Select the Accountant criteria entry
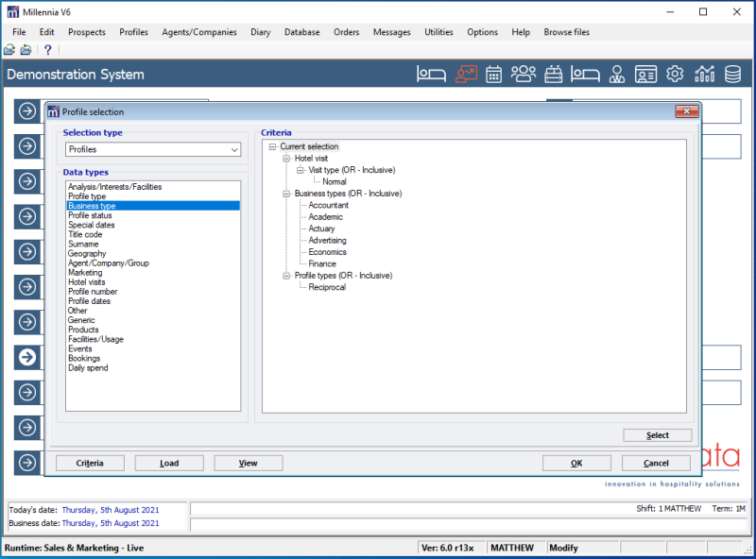 [328, 205]
